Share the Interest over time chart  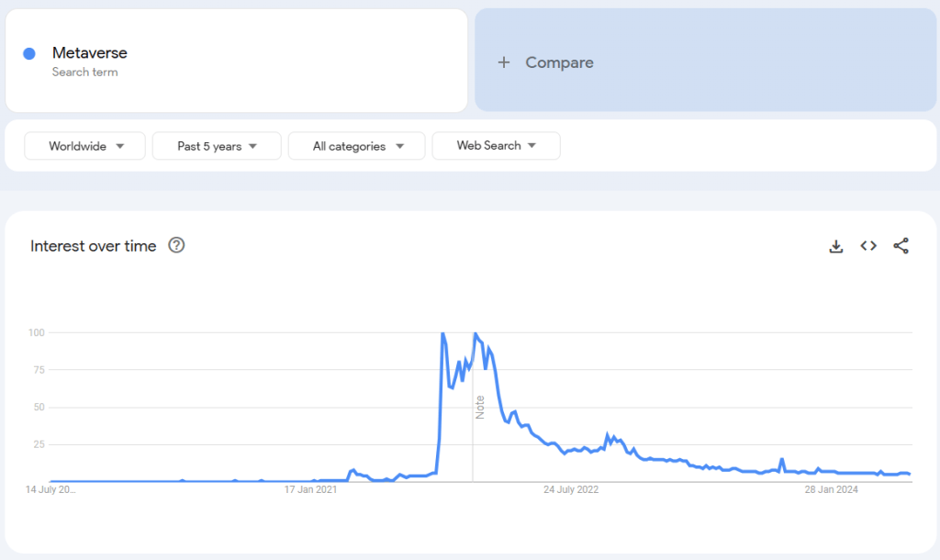(901, 246)
